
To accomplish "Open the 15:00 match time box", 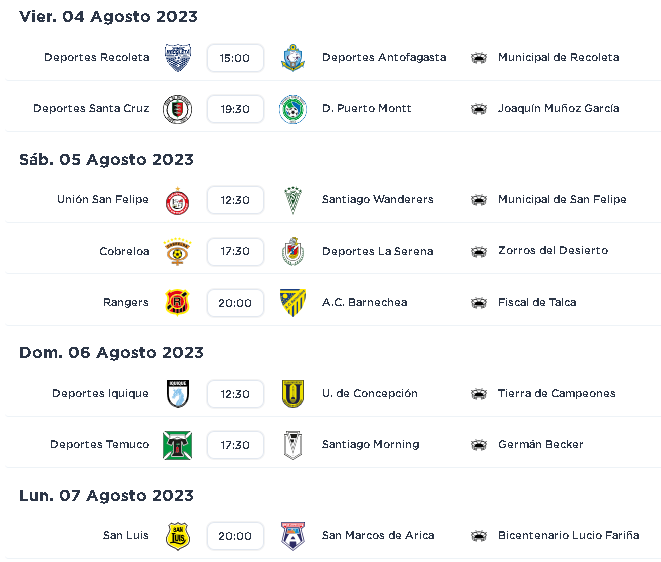I will [235, 58].
